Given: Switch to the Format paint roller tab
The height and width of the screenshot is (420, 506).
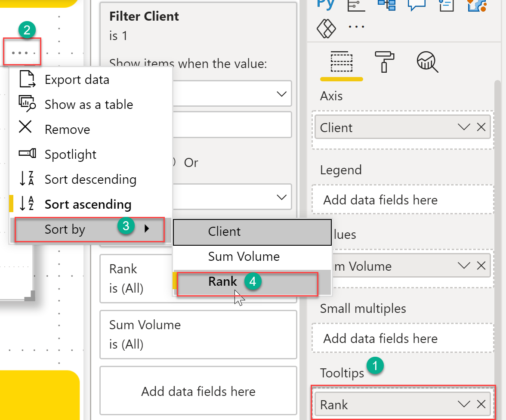Looking at the screenshot, I should click(384, 62).
